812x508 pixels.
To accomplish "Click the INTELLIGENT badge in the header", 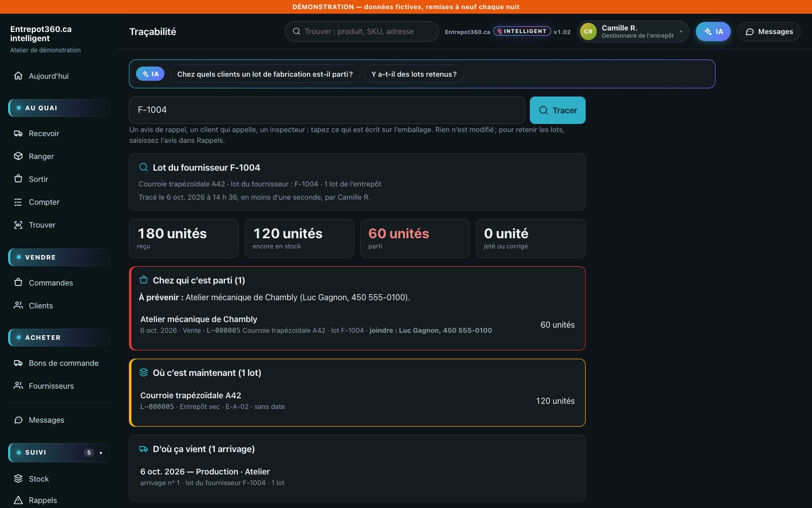I will [522, 31].
